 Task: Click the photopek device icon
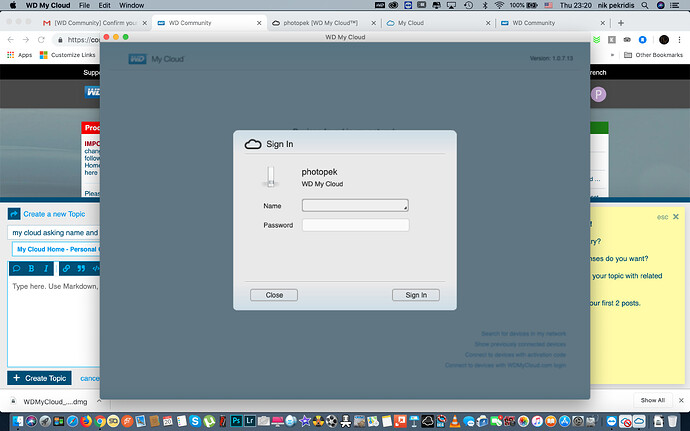coord(271,177)
